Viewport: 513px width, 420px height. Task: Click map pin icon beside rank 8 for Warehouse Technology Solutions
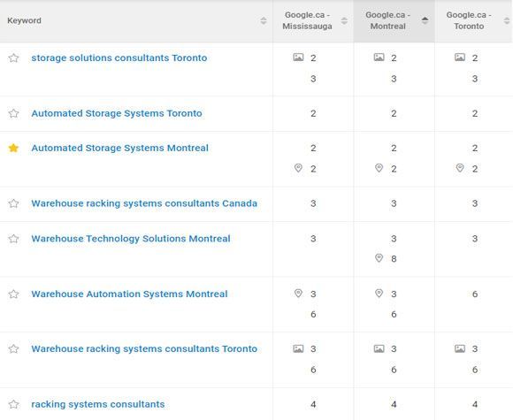point(379,258)
